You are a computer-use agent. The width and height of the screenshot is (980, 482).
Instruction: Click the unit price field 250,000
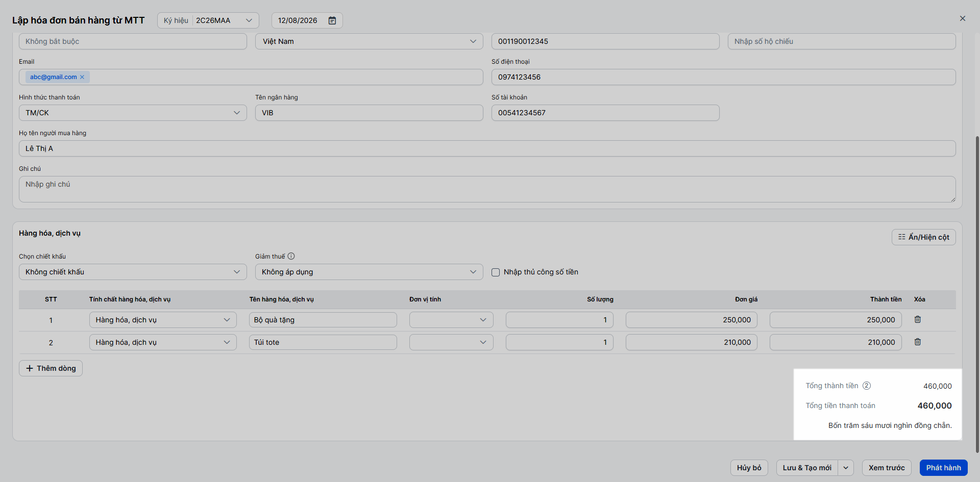[x=692, y=320]
